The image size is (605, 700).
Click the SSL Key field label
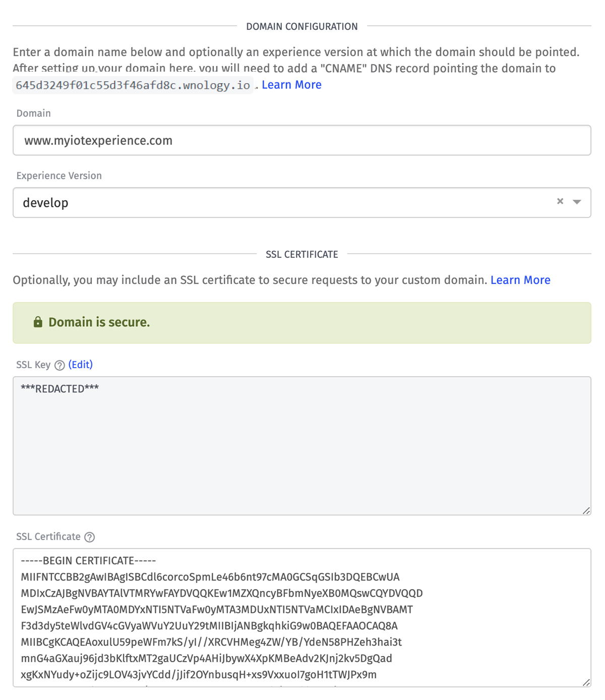33,365
